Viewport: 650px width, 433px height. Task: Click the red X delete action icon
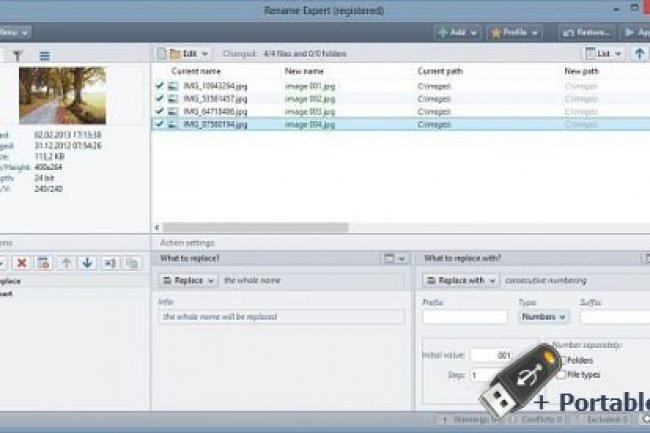pyautogui.click(x=21, y=263)
